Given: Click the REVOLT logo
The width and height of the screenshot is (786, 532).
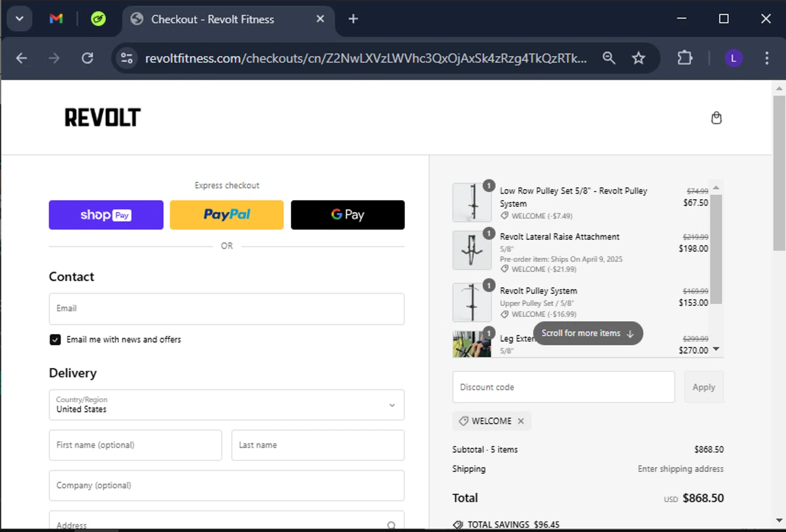Looking at the screenshot, I should [x=103, y=117].
